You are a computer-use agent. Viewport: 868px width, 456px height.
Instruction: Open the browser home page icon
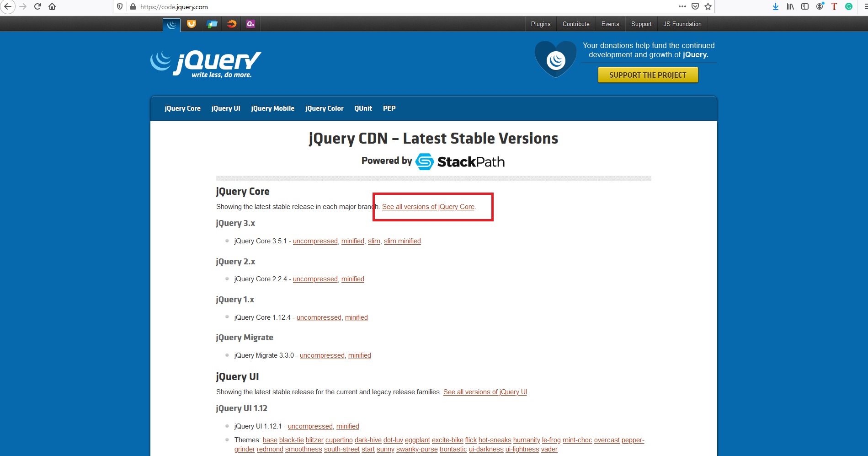pyautogui.click(x=52, y=6)
